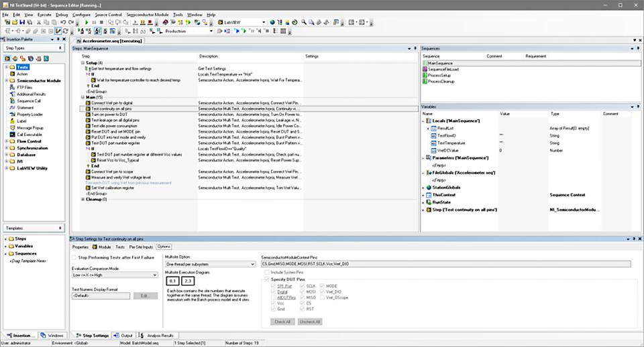
Task: Toggle the Specify DUT Pins checkbox
Action: tap(266, 279)
